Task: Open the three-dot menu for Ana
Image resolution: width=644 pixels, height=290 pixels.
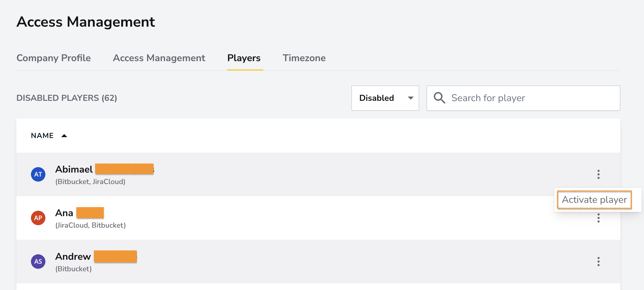Action: [598, 218]
